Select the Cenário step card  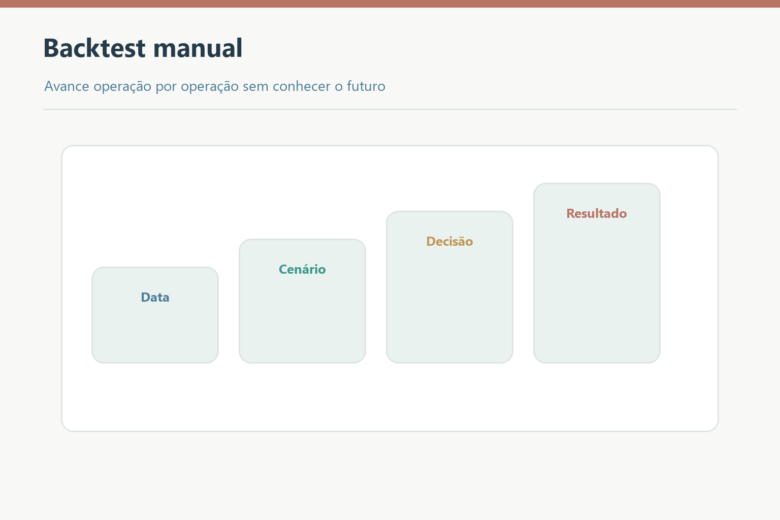[x=302, y=301]
